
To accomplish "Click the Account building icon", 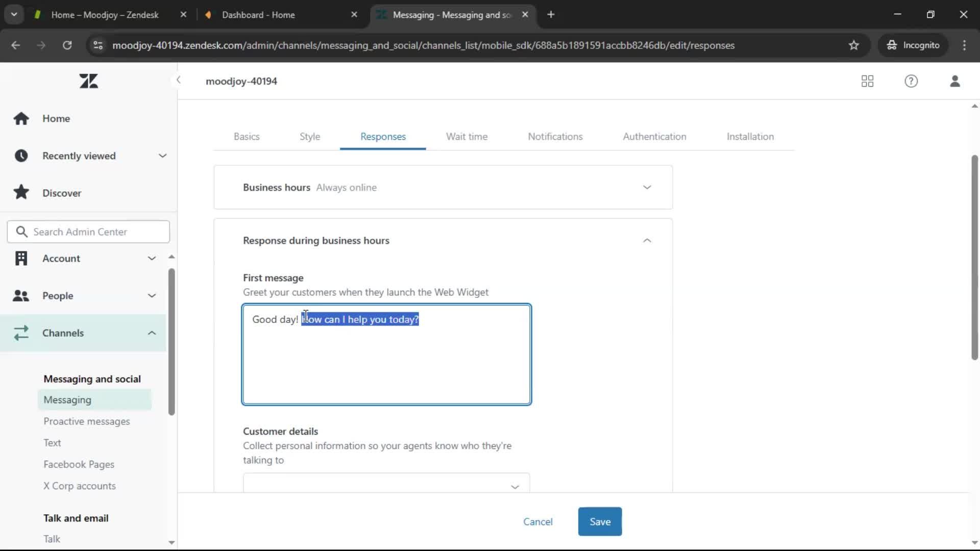I will tap(21, 258).
